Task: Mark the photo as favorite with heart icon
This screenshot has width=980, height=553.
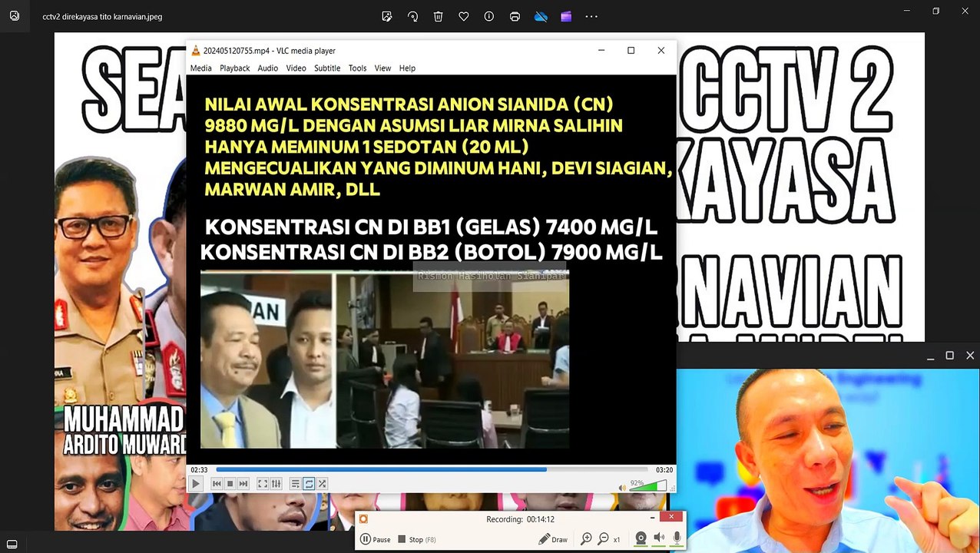Action: [x=463, y=16]
